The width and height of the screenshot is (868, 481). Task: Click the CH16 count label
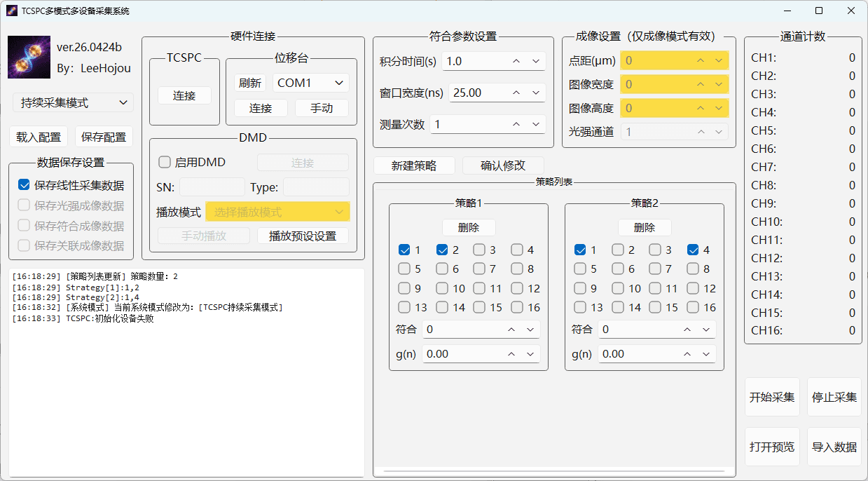[x=767, y=330]
